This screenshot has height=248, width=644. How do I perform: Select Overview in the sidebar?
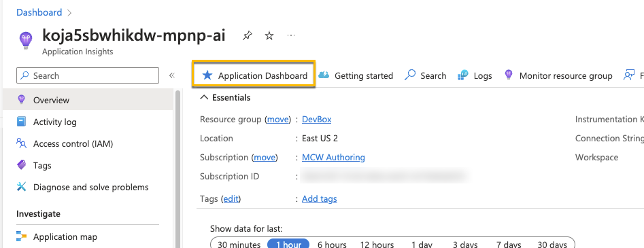pos(88,100)
